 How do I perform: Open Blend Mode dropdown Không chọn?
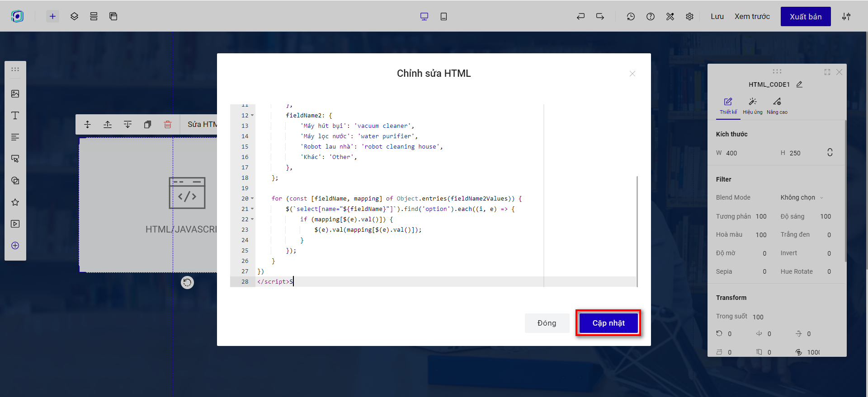(802, 197)
